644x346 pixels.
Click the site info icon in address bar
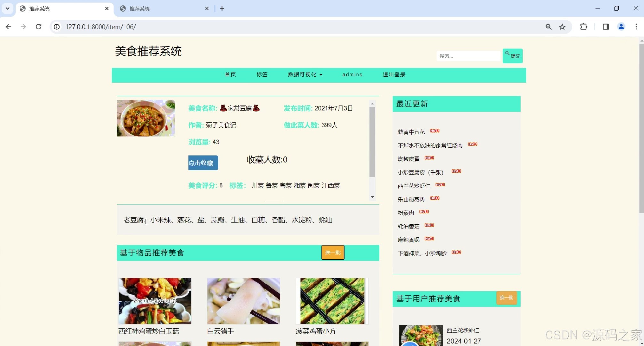[x=56, y=27]
